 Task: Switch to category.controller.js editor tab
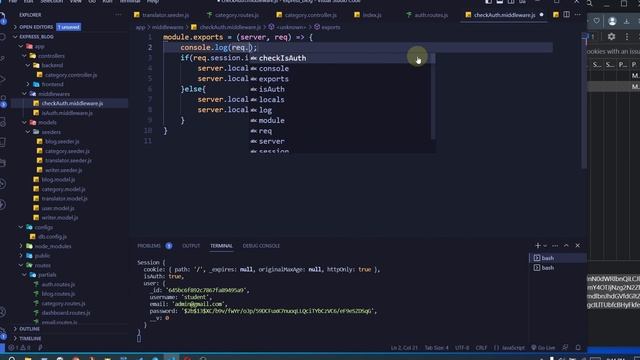(310, 15)
